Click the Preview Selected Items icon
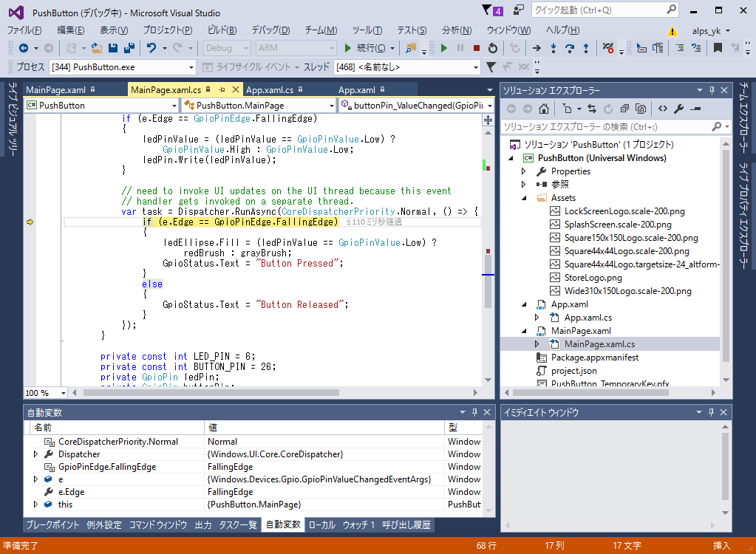The image size is (756, 554). [695, 109]
